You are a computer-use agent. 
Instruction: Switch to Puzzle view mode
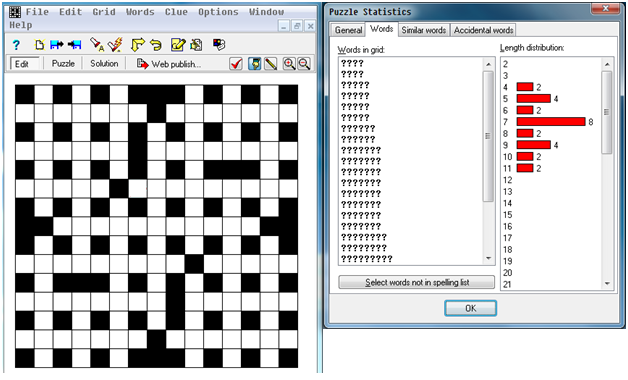point(63,64)
